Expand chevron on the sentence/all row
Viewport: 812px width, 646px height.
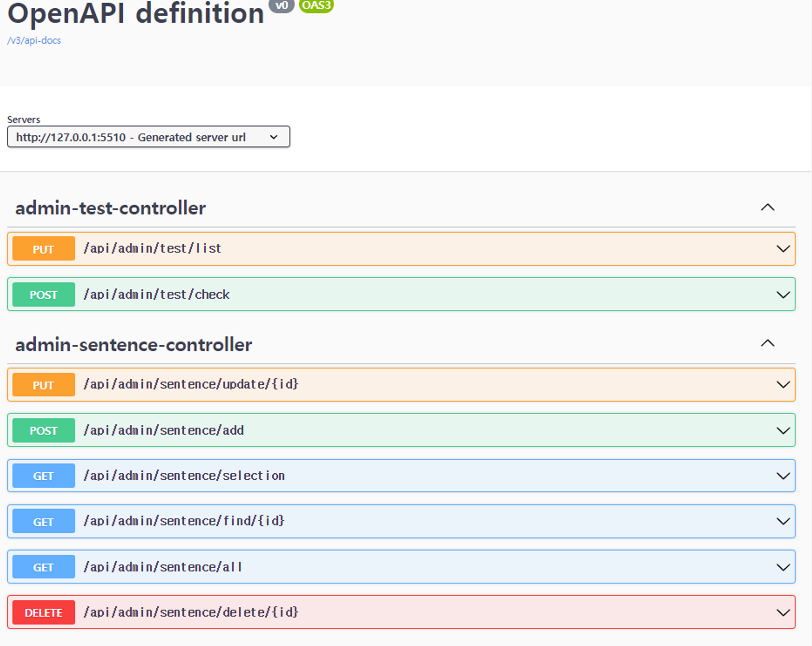point(783,567)
